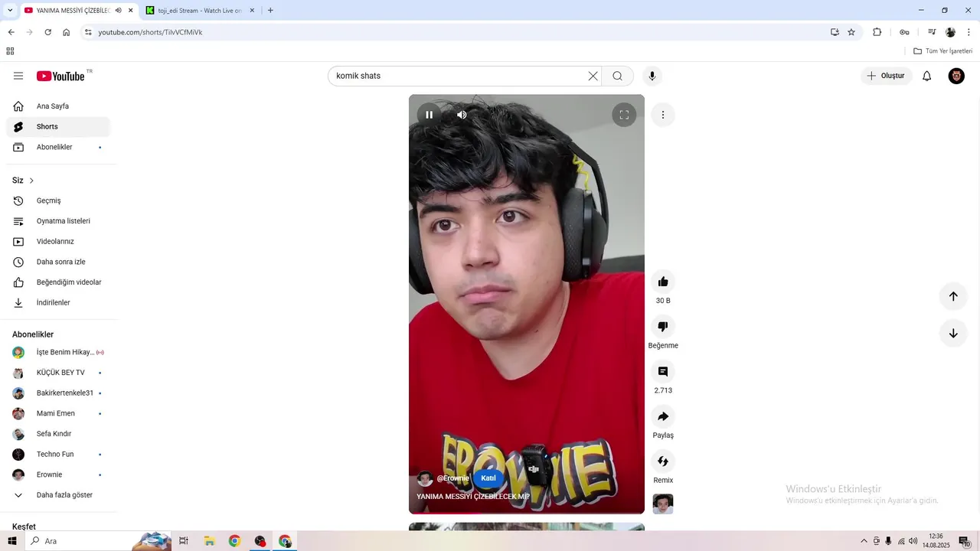Open the YouTube hamburger guide menu
Screen dimensions: 980x551
click(18, 76)
